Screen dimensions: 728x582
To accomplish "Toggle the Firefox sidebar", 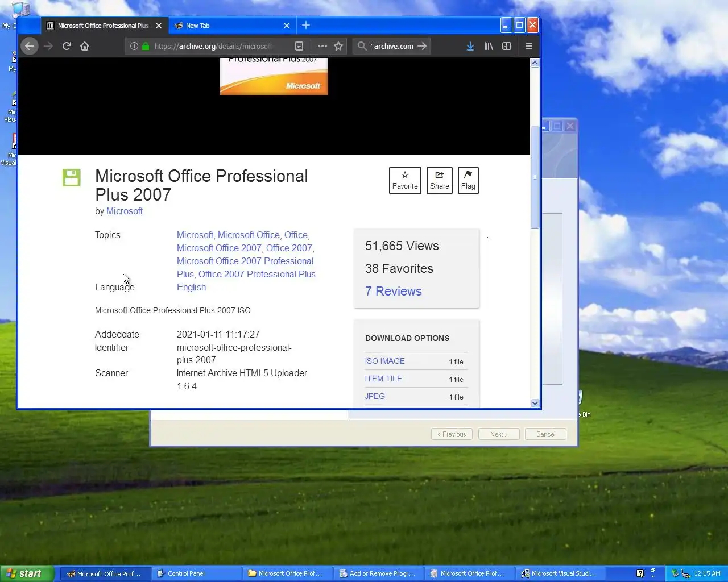I will [507, 46].
